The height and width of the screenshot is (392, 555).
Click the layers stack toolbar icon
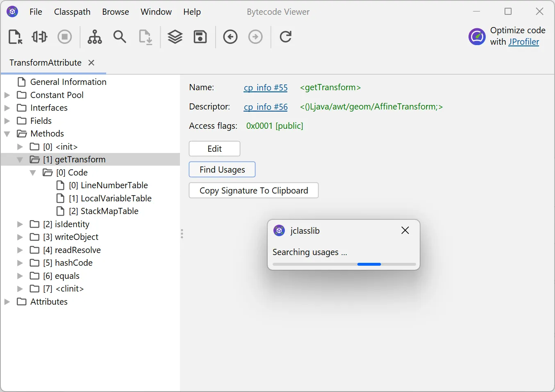click(175, 37)
